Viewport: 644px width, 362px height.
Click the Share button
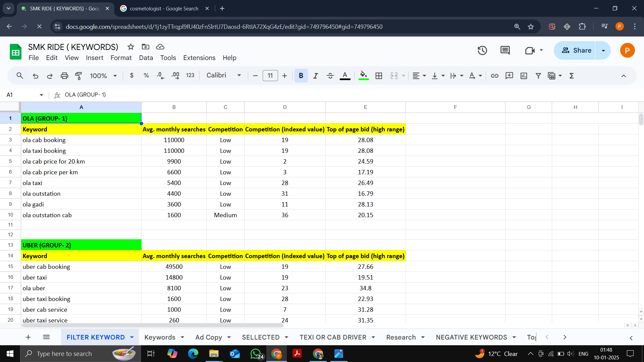point(575,51)
